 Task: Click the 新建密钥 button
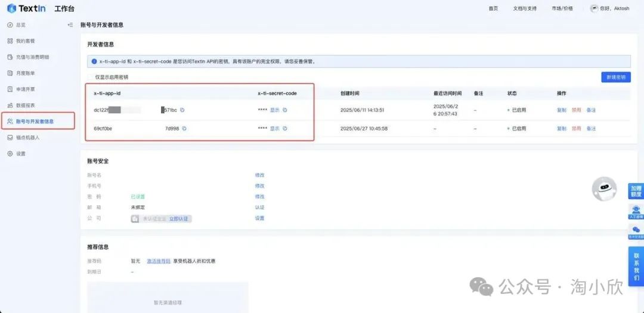point(615,77)
